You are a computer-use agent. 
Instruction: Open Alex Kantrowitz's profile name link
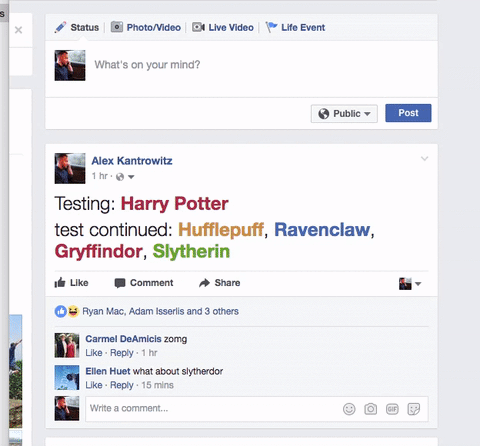point(132,161)
